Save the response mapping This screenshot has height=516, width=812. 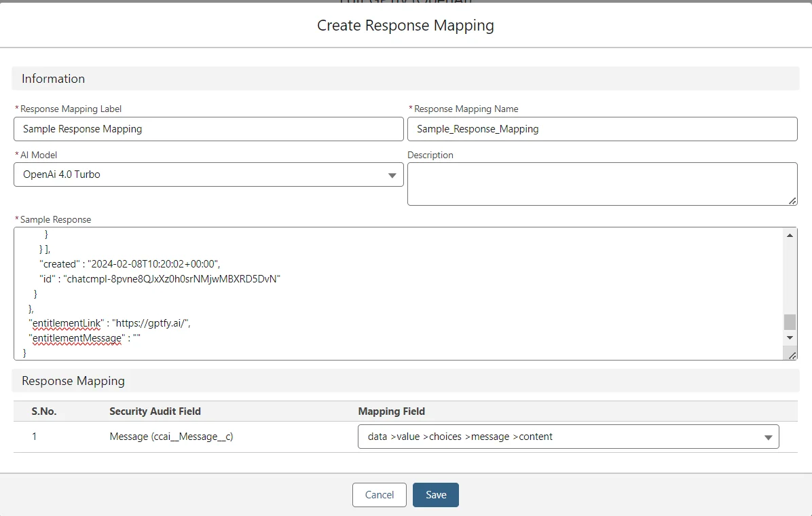point(435,495)
